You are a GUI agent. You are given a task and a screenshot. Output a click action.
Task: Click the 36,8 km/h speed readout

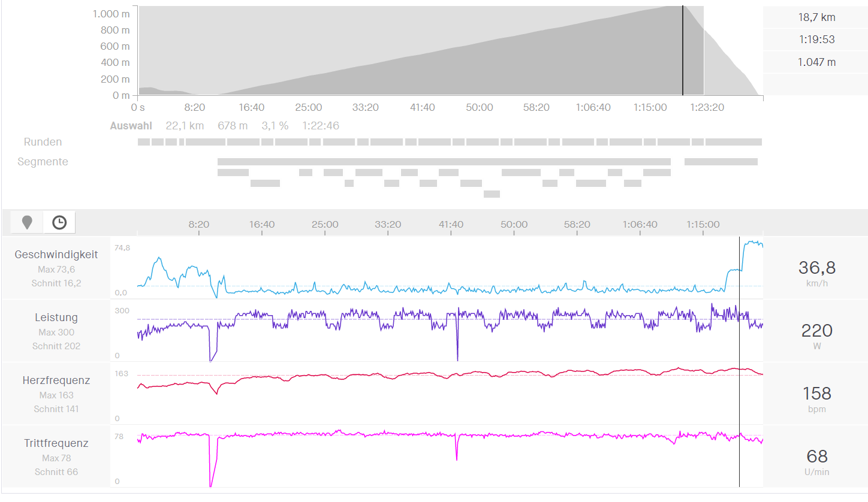[816, 268]
